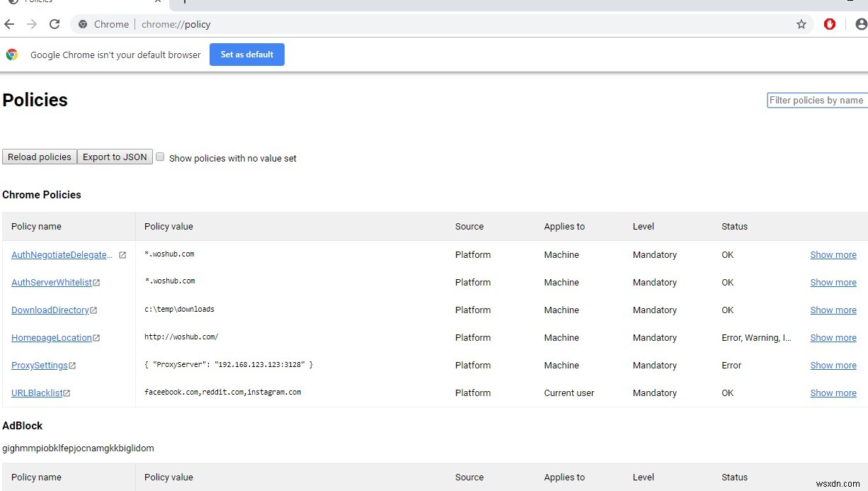Expand Show more for ProxySettings
The image size is (868, 491).
pos(833,365)
